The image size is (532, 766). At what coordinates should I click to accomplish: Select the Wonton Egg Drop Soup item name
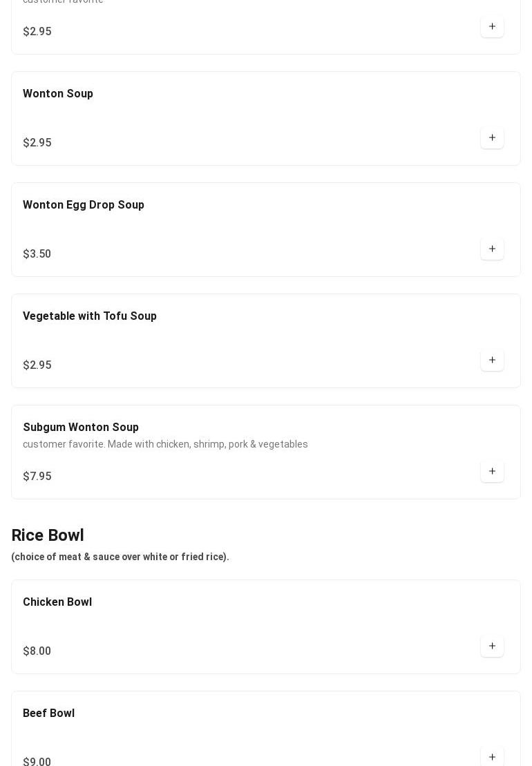84,205
